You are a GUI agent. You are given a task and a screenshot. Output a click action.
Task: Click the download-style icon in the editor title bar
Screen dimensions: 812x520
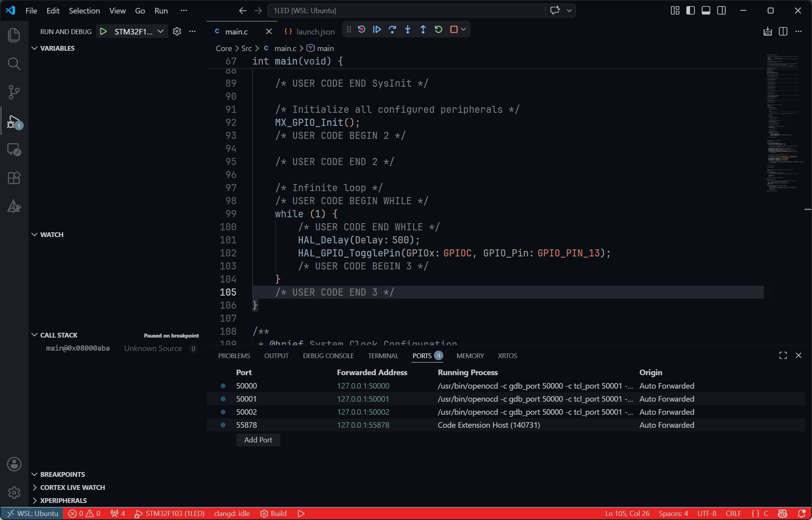767,31
